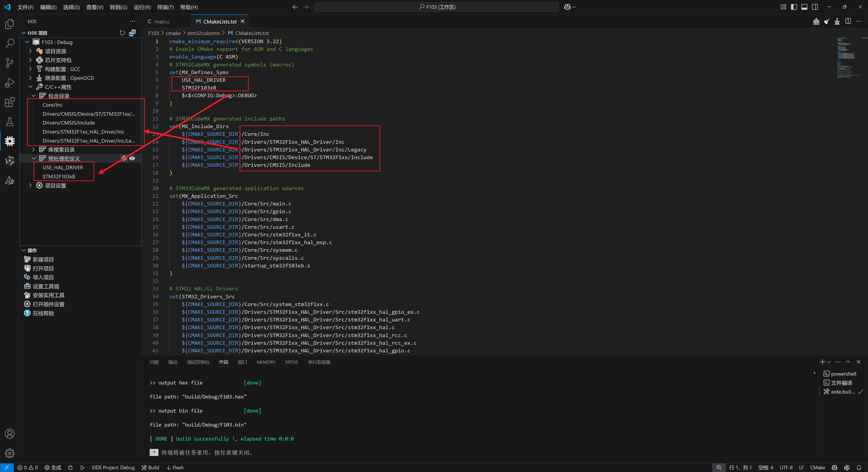868x472 pixels.
Task: Click 新建项目 in operations list
Action: [43, 260]
